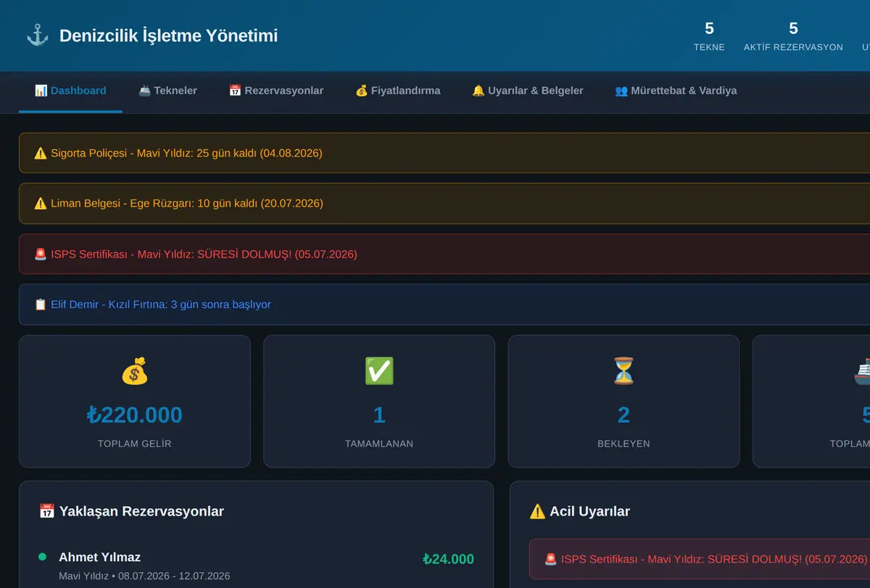Go to the Fiyatlandırma tab

pyautogui.click(x=397, y=91)
